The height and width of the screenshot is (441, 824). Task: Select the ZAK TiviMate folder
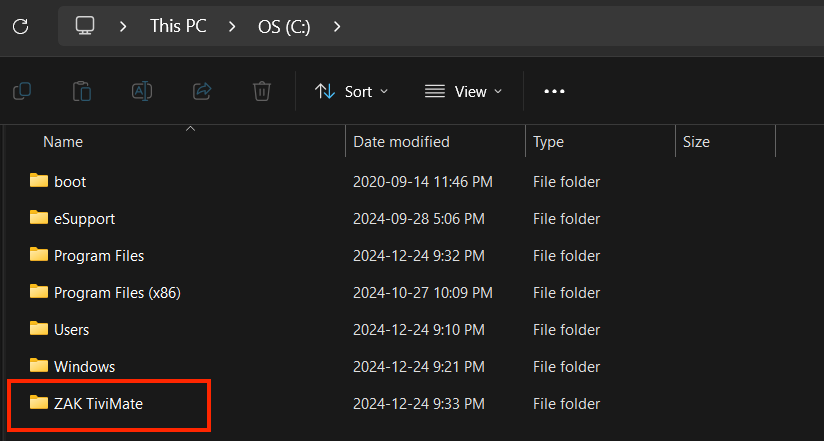point(105,403)
